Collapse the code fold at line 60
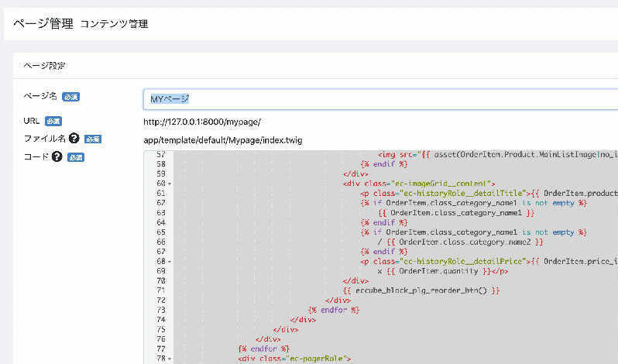 click(x=170, y=184)
